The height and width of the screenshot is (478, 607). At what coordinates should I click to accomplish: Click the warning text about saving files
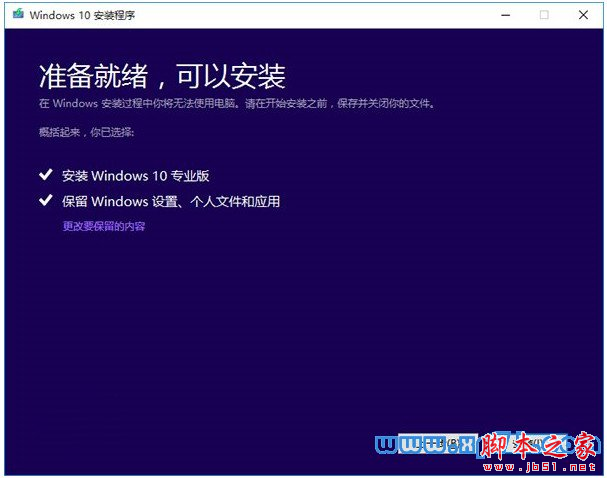coord(236,103)
